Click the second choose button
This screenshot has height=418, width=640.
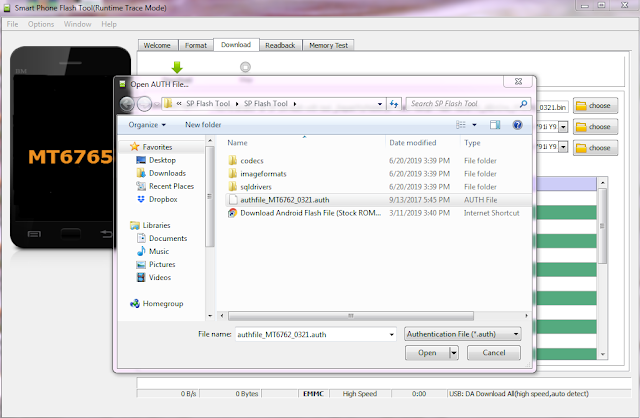(595, 127)
